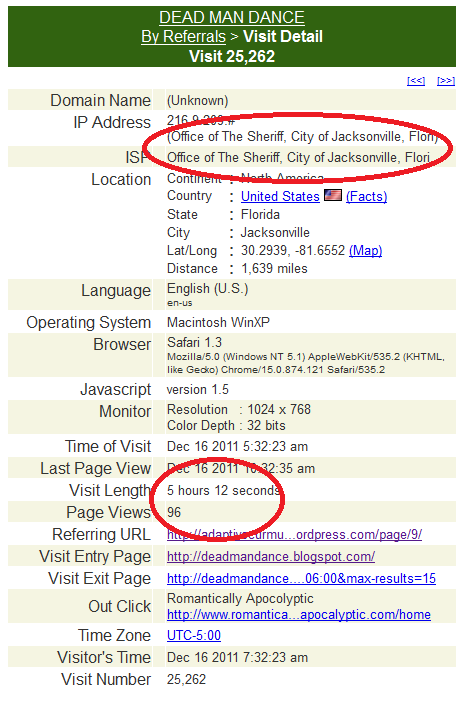The height and width of the screenshot is (710, 468).
Task: Click the 'IP Address' row label
Action: click(112, 123)
